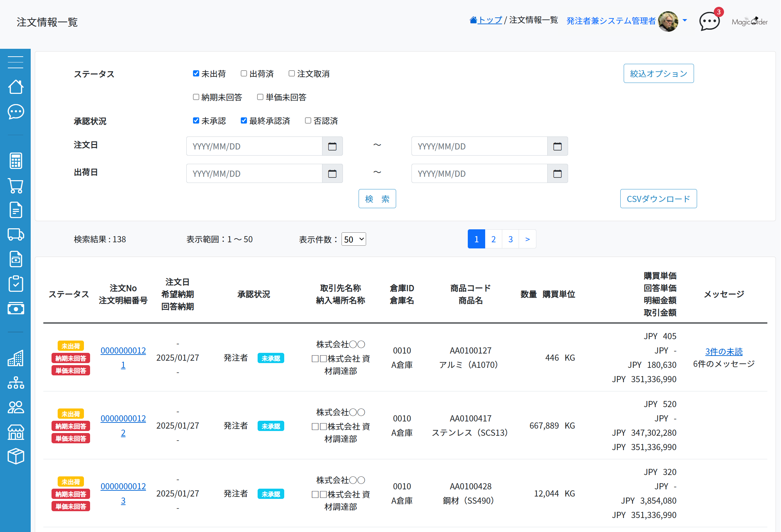Open the document lines icon in sidebar
Screen dimensions: 781x532
[16, 210]
